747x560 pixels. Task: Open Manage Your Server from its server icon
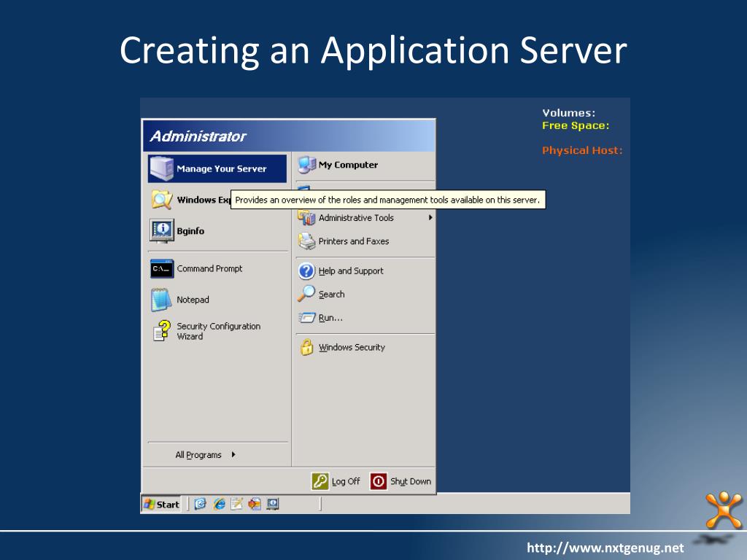tap(161, 168)
